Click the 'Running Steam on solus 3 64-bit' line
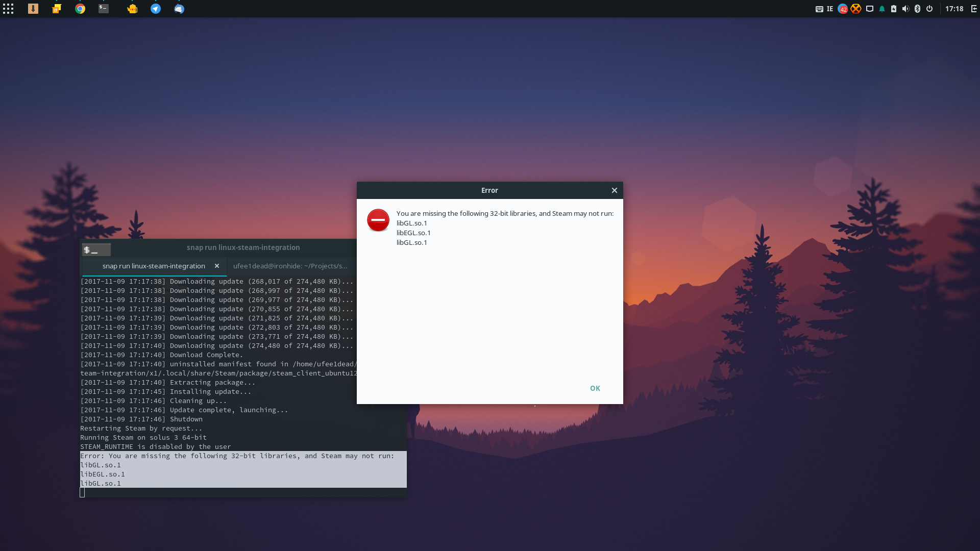 [x=143, y=438]
